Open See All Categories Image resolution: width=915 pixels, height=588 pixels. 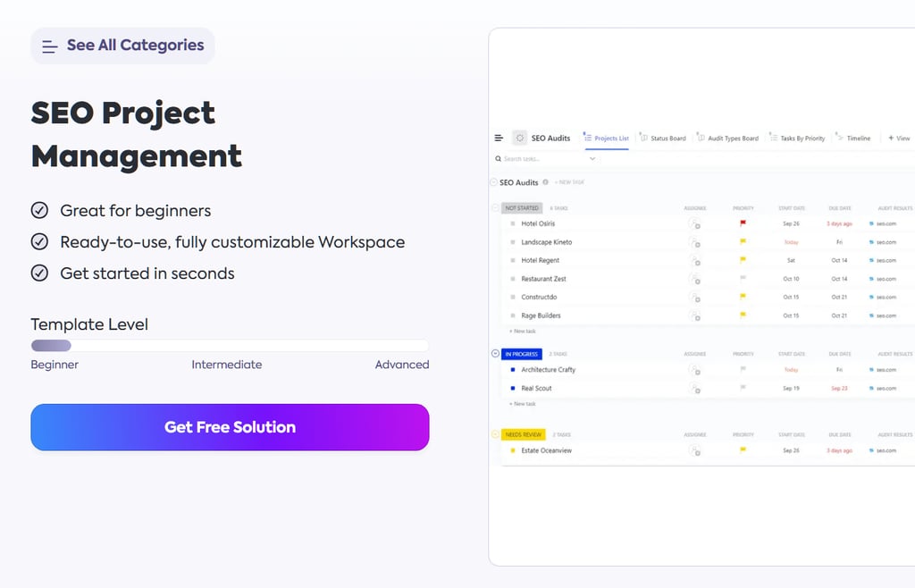coord(122,46)
